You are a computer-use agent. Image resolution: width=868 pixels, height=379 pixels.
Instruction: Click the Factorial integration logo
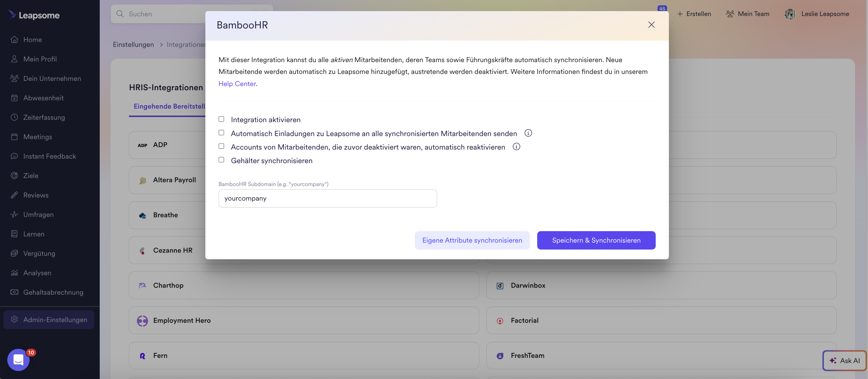pyautogui.click(x=500, y=321)
